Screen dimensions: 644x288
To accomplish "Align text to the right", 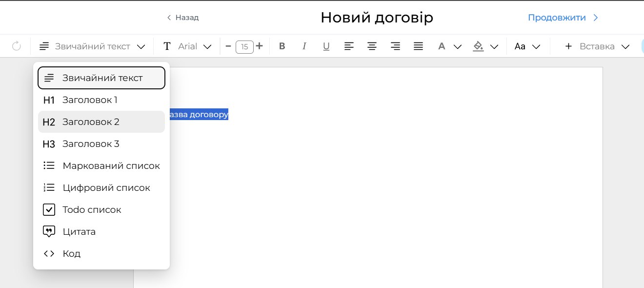I will coord(395,46).
